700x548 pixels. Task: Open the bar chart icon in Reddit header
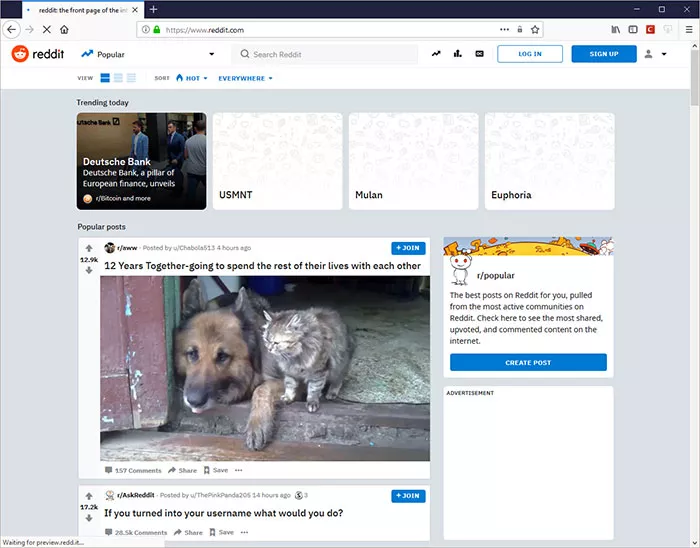click(458, 54)
